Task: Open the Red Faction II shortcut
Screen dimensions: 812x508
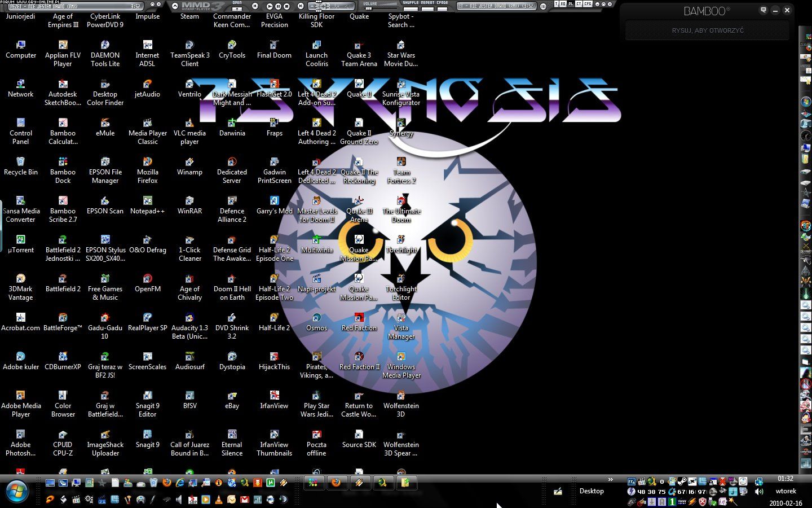Action: click(x=359, y=361)
